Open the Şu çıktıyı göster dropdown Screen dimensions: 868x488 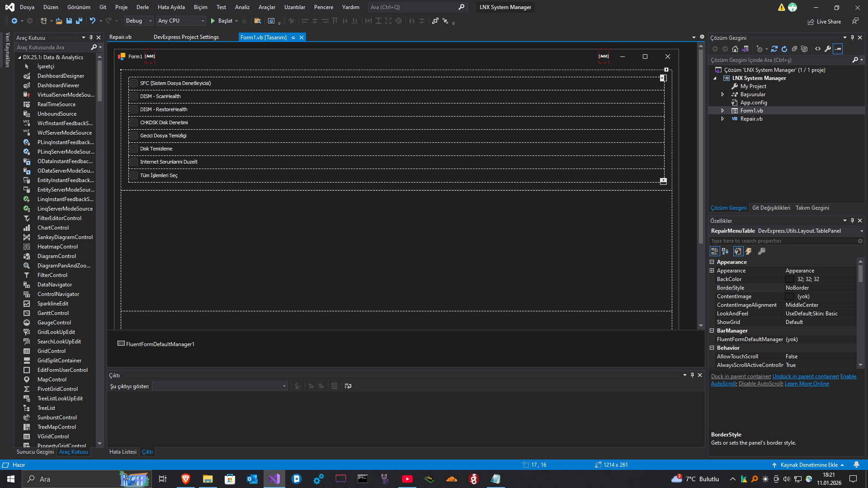point(220,386)
